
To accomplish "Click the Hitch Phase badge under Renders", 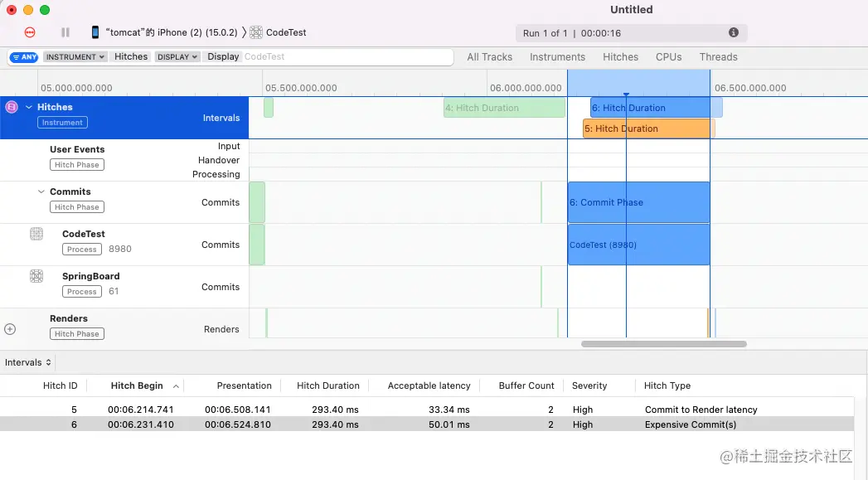I will coord(77,334).
